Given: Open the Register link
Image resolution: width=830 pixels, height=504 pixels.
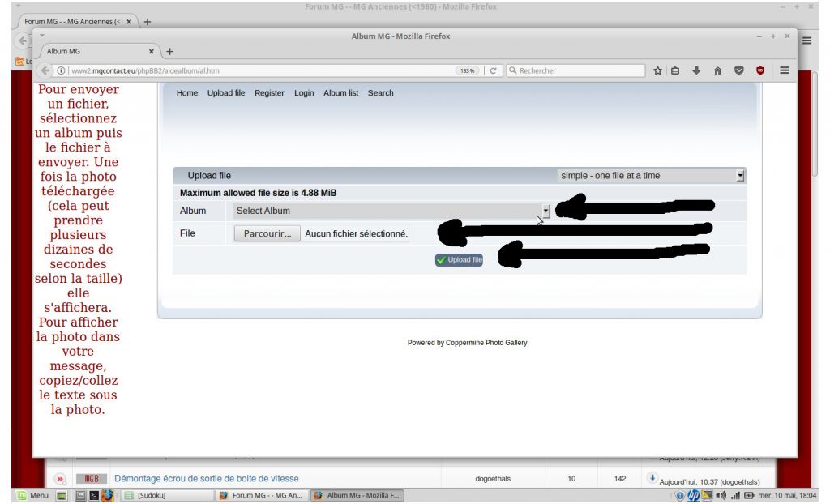Looking at the screenshot, I should pos(269,92).
